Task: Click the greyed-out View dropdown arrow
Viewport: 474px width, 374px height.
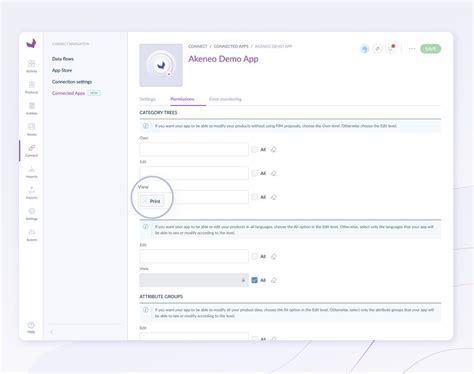Action: 243,280
